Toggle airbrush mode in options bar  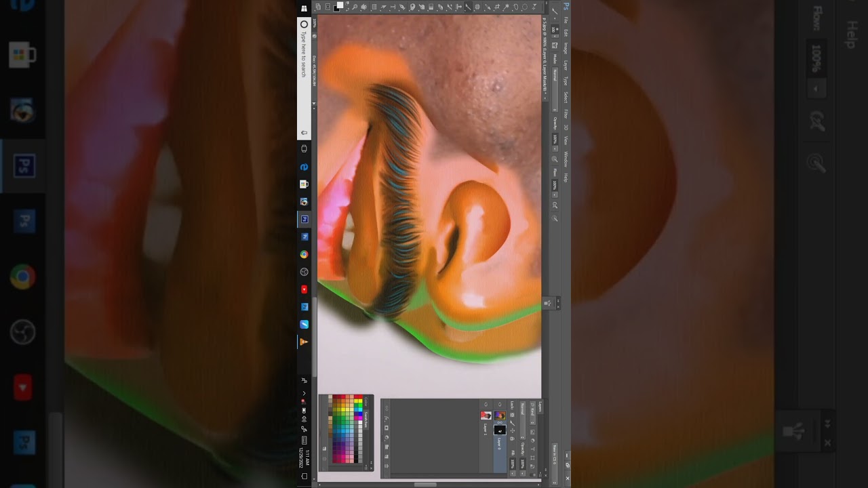[555, 205]
